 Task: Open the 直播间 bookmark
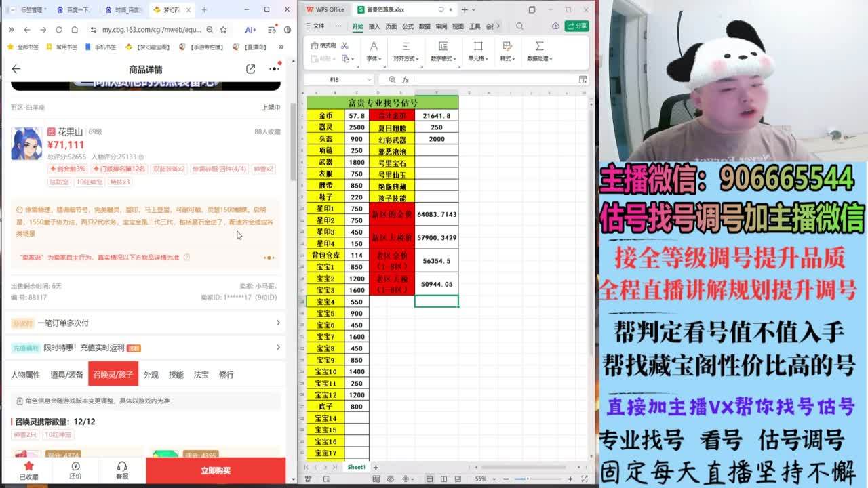(250, 47)
